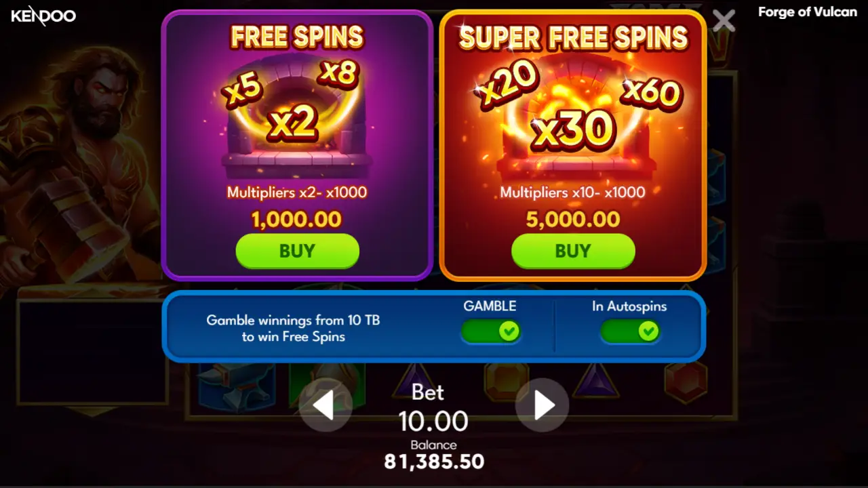Click the Gamble winnings description text
Image resolution: width=868 pixels, height=488 pixels.
(293, 328)
